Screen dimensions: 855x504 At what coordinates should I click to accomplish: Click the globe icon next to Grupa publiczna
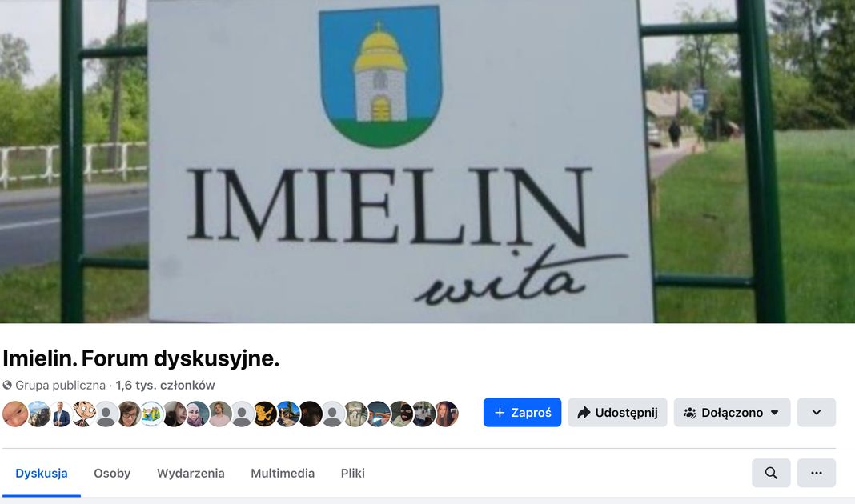[7, 386]
